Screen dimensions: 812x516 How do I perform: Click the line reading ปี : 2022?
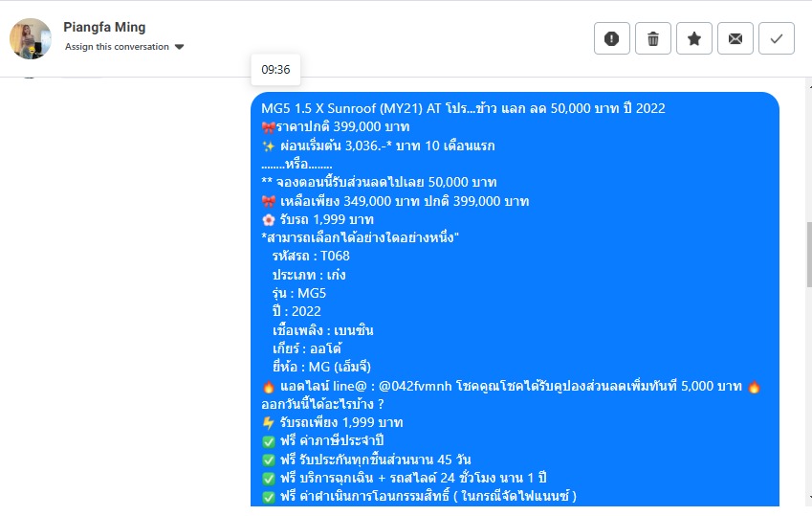tap(296, 312)
